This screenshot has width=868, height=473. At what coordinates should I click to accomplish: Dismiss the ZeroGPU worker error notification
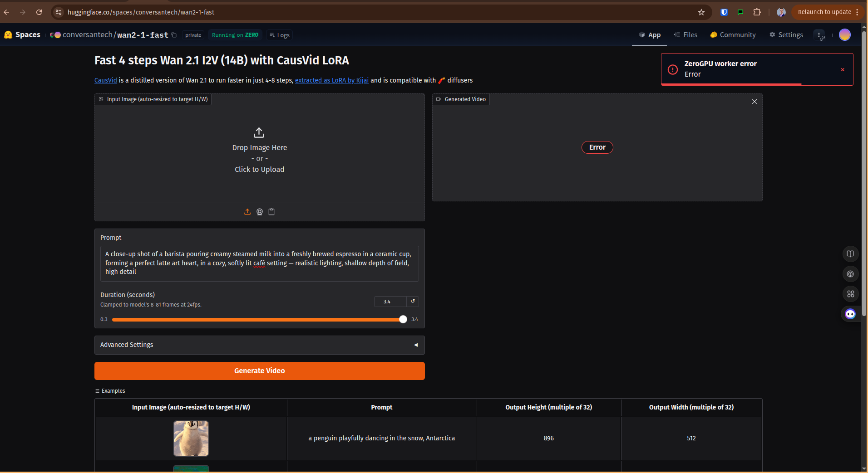point(843,69)
